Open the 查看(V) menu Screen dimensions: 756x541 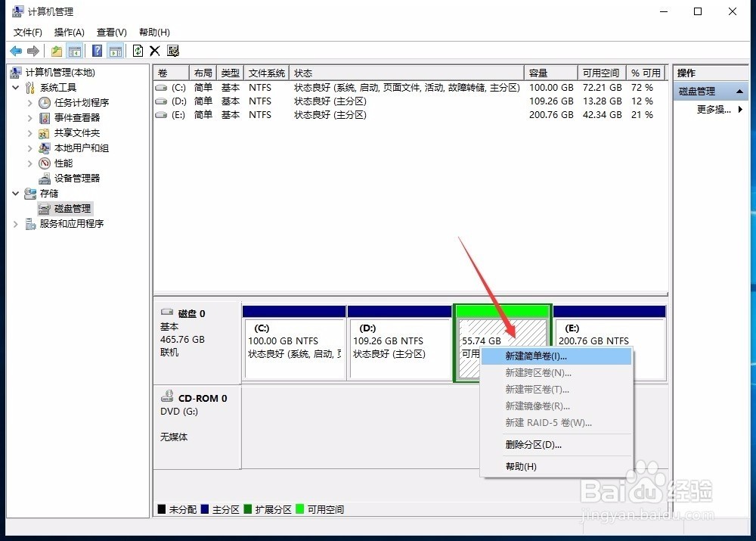pos(110,32)
